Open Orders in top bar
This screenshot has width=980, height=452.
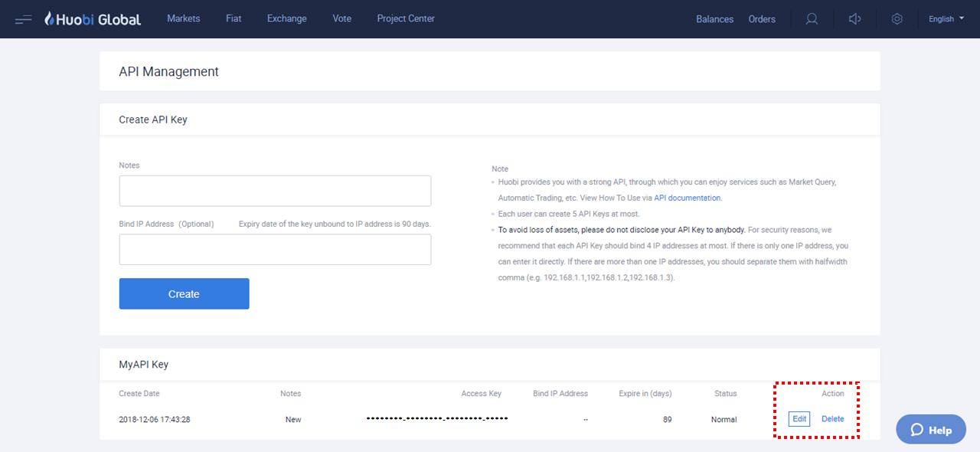pos(762,19)
